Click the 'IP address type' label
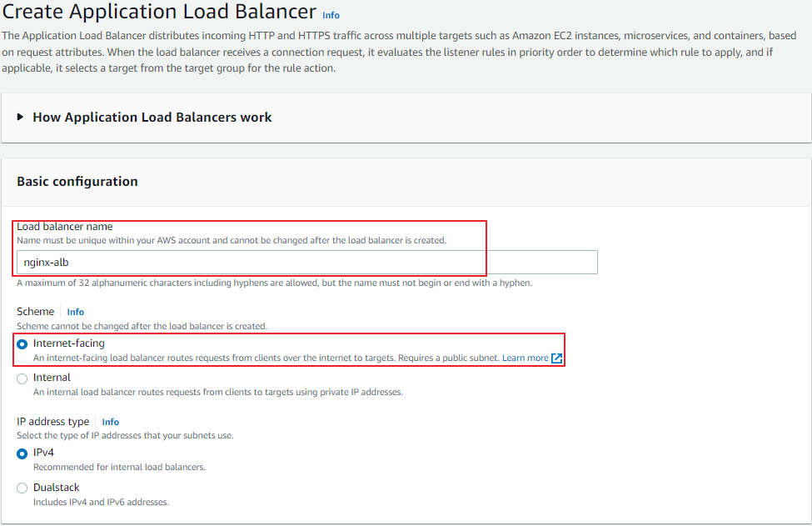 point(52,421)
